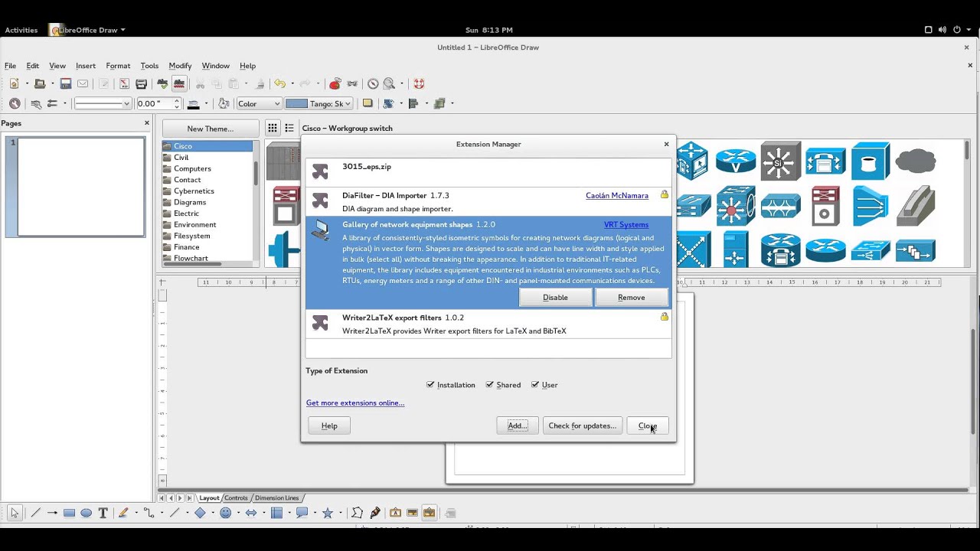Click Check for updates... button

582,425
